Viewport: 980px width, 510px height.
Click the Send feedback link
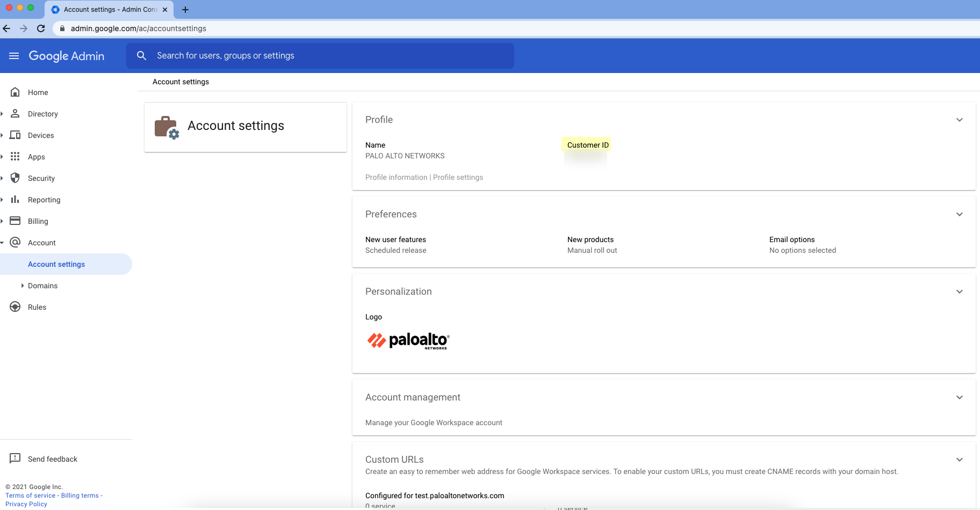coord(53,459)
